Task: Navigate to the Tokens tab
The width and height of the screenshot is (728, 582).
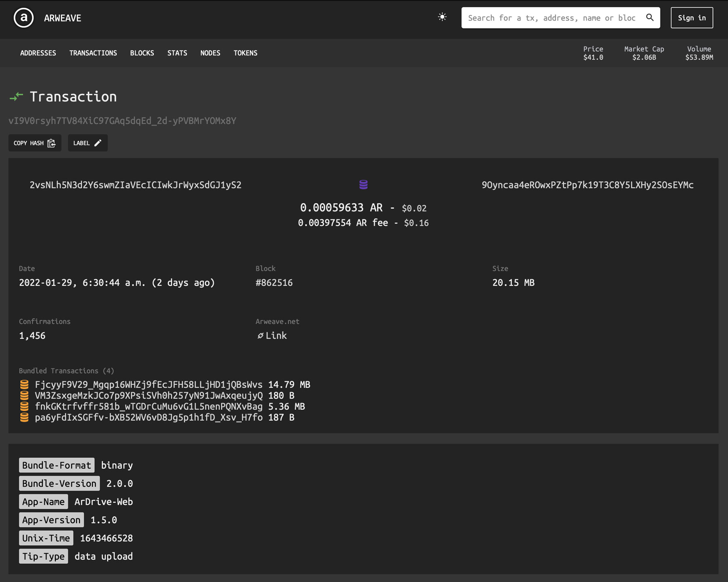Action: point(245,53)
